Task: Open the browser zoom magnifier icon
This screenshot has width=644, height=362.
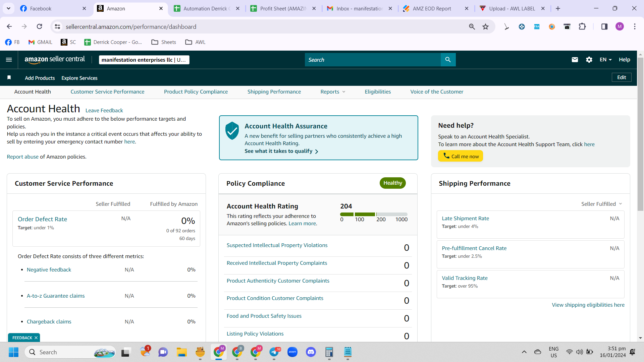Action: (472, 26)
